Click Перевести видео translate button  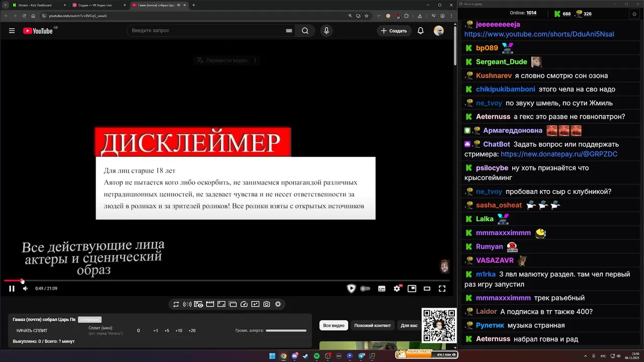coord(222,60)
